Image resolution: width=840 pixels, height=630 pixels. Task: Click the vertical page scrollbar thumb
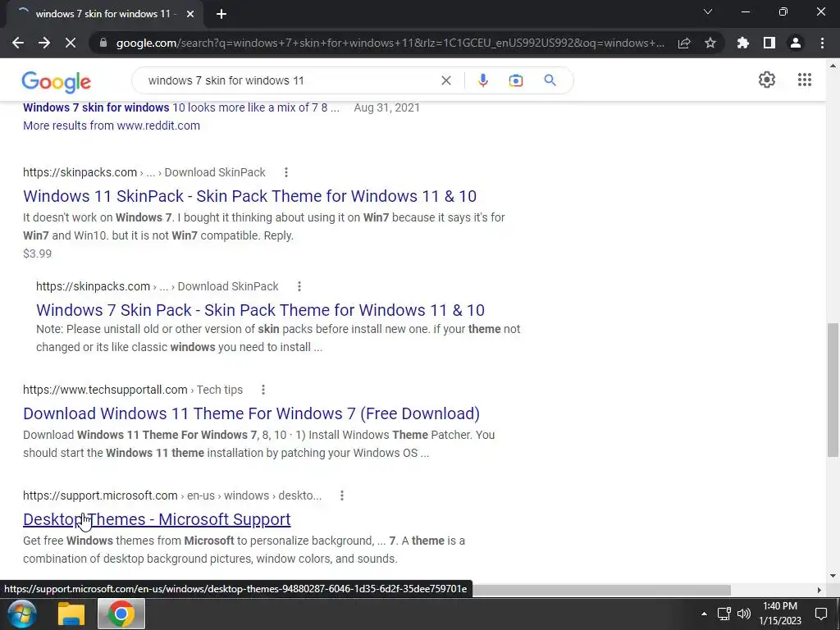point(833,390)
